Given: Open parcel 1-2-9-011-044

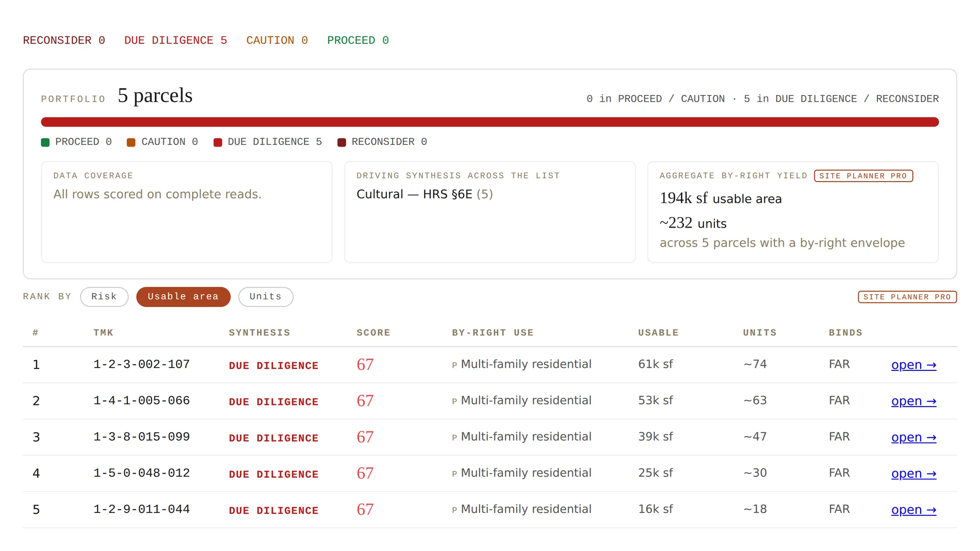Looking at the screenshot, I should pos(913,509).
